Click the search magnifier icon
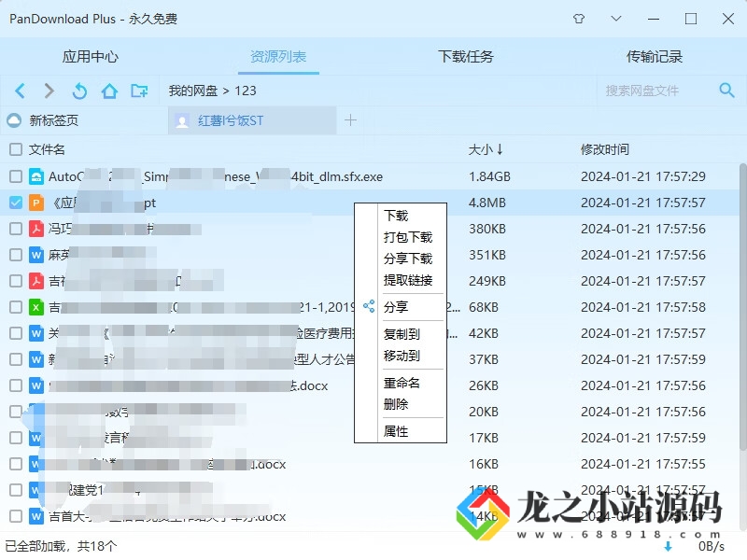Viewport: 747px width, 560px height. [726, 90]
